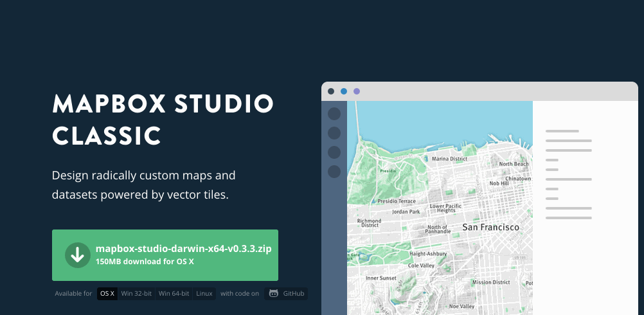Select the OS X platform tab
Image resolution: width=644 pixels, height=315 pixels.
[107, 294]
